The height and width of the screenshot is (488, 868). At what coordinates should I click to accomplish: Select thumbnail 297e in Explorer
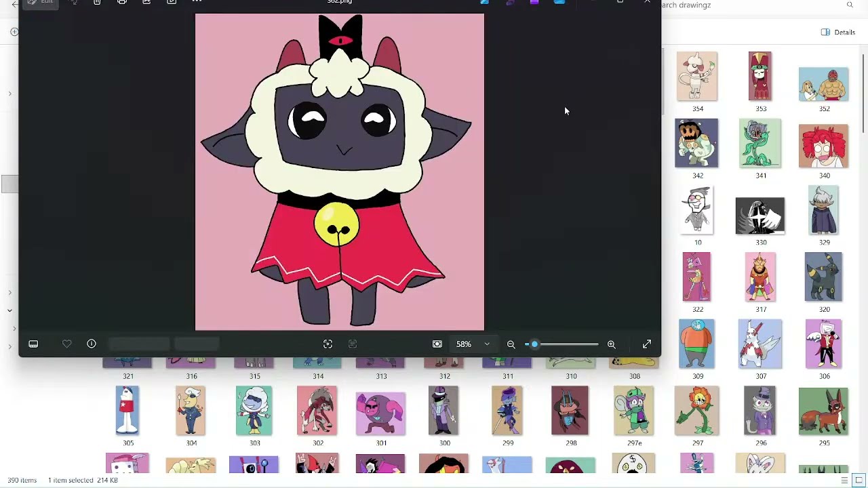633,410
